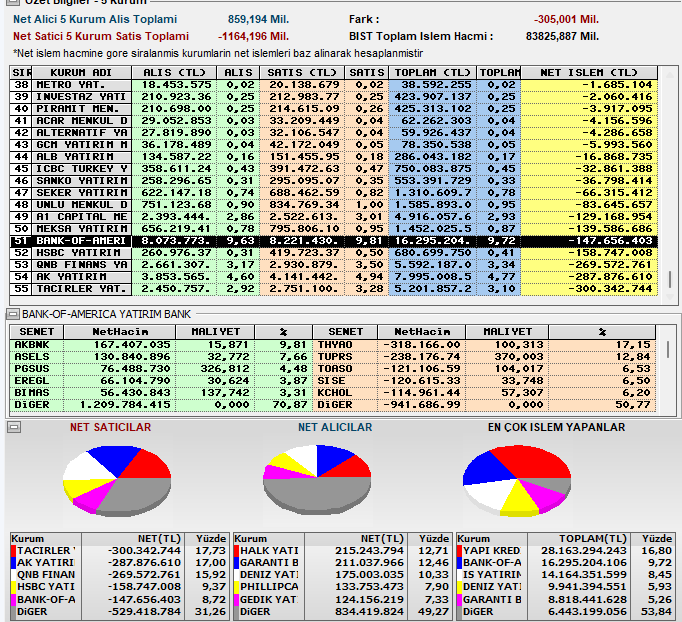Select the MEKSA YATIRIM row
682x622 pixels.
[334, 229]
